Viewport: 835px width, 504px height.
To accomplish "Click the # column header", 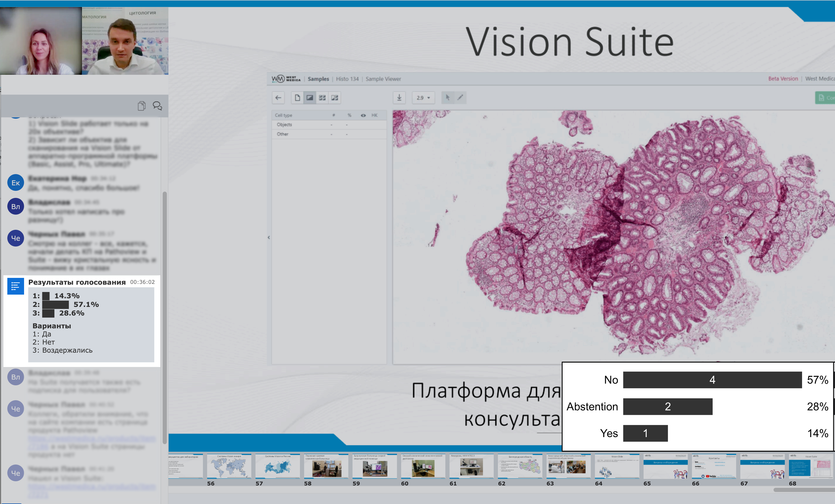I will coord(334,116).
